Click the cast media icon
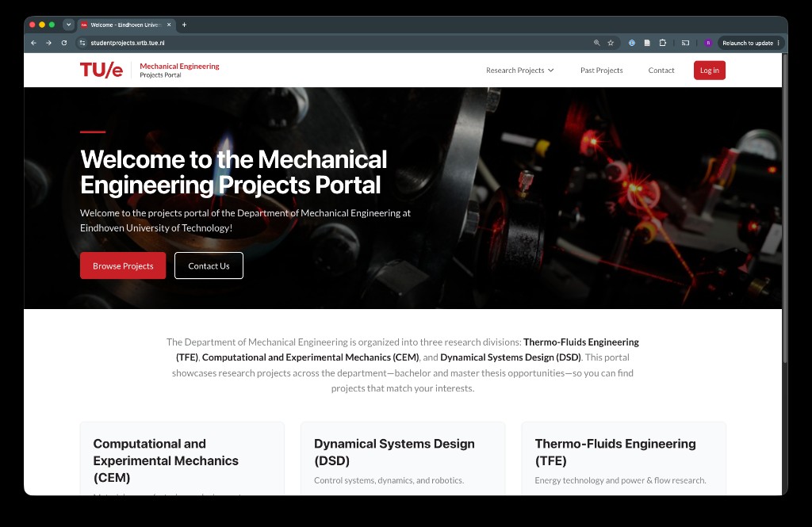The image size is (812, 527). [x=685, y=43]
